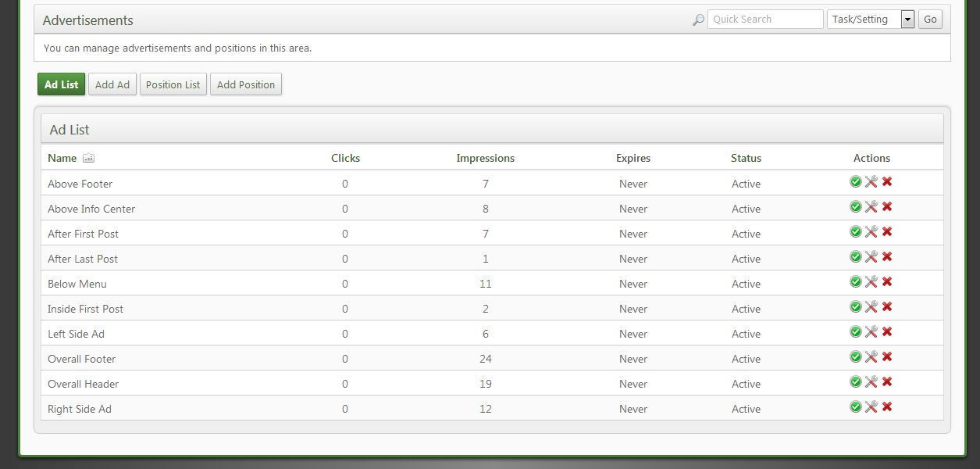Screen dimensions: 980x469
Task: Click the green check icon for Below Menu
Action: point(855,281)
